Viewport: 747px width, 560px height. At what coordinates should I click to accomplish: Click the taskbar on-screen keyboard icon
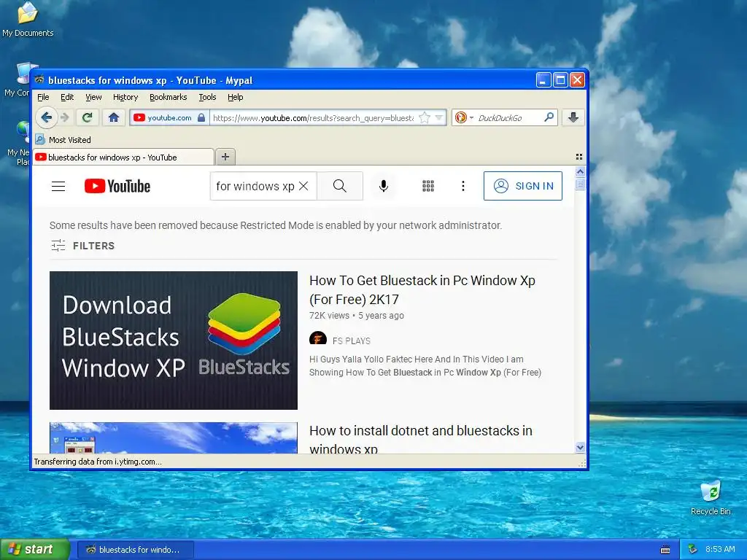[x=665, y=550]
